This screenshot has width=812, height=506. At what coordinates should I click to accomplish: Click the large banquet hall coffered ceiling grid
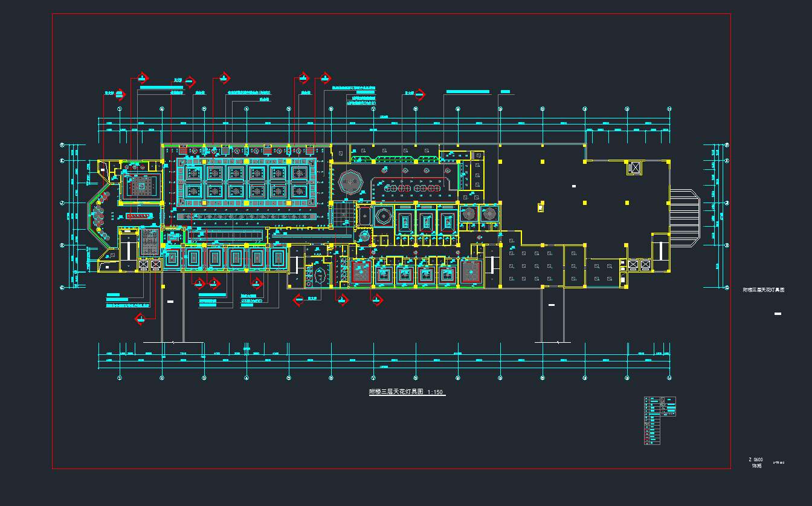[x=246, y=182]
